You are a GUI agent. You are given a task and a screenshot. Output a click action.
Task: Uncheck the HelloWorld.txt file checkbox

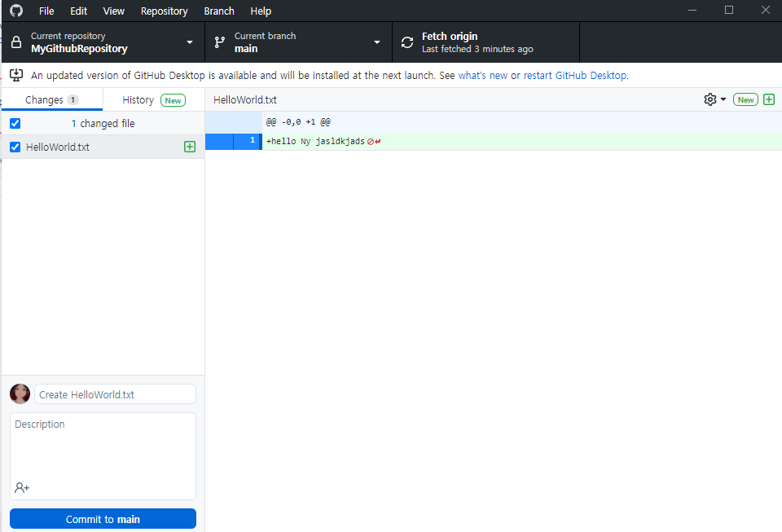tap(15, 147)
